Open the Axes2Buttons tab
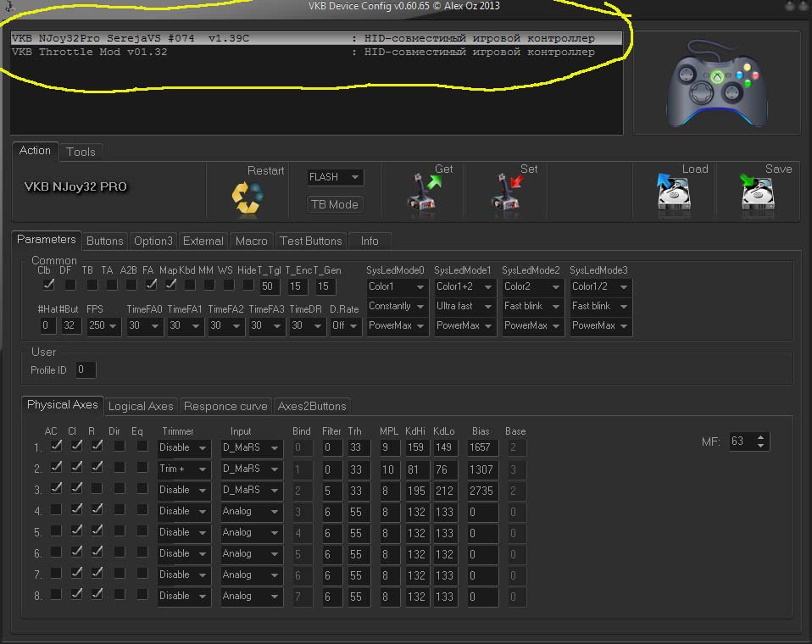 tap(312, 407)
